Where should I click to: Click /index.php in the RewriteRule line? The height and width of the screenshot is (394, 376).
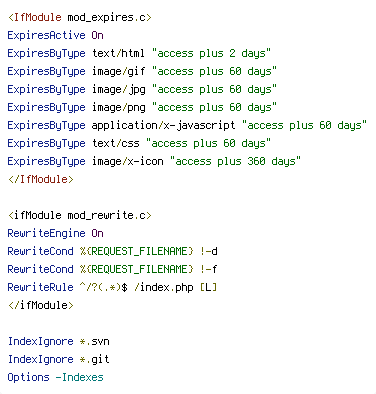[163, 287]
